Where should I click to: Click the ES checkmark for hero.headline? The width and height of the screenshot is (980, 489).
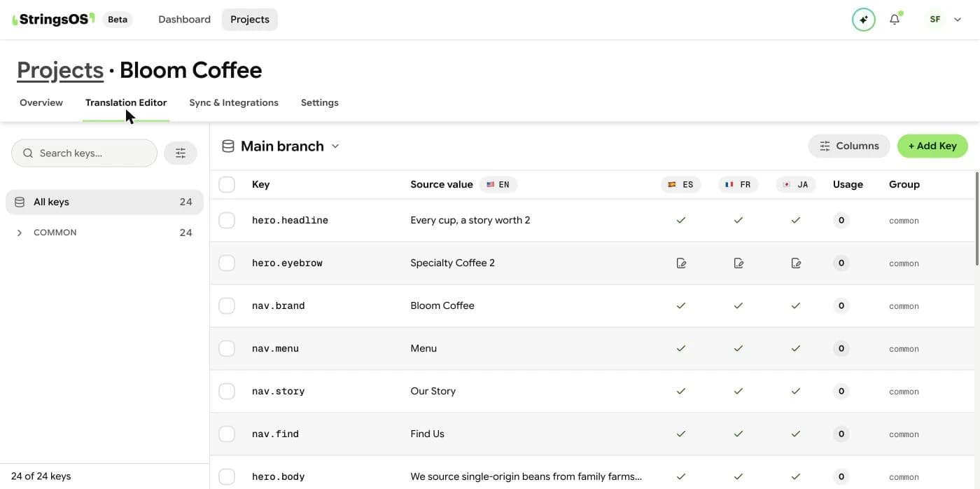[681, 220]
